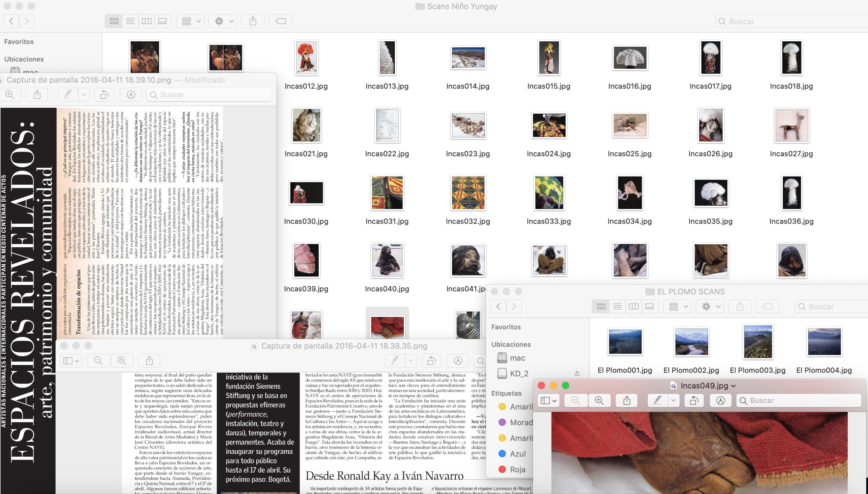Switch Scans Niño Yungay to list view
The height and width of the screenshot is (494, 868).
(x=130, y=21)
